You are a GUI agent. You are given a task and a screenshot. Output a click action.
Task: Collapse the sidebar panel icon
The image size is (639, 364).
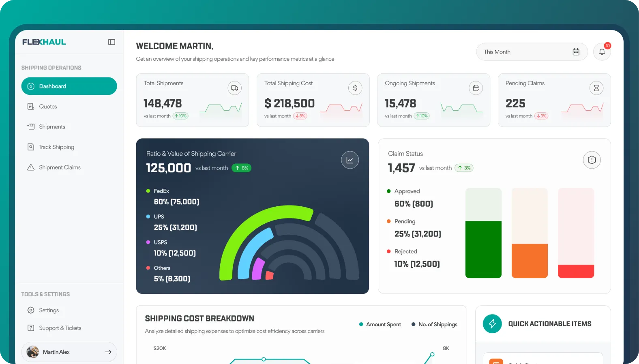pos(112,42)
